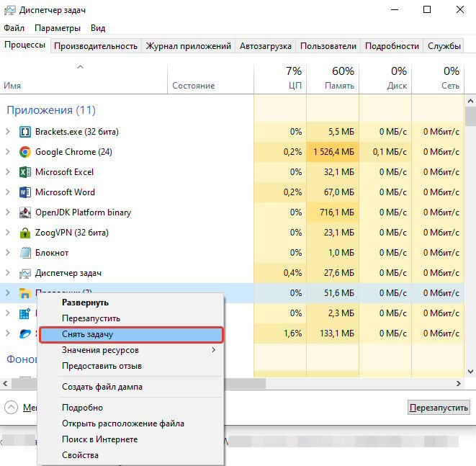Switch to the Журнал приложений tab
Image resolution: width=476 pixels, height=466 pixels.
(x=188, y=46)
